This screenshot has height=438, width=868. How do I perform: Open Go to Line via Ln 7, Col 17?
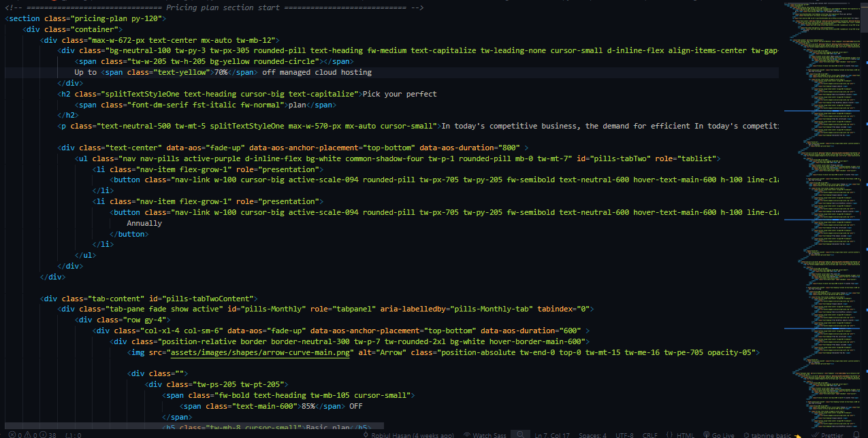tap(553, 434)
